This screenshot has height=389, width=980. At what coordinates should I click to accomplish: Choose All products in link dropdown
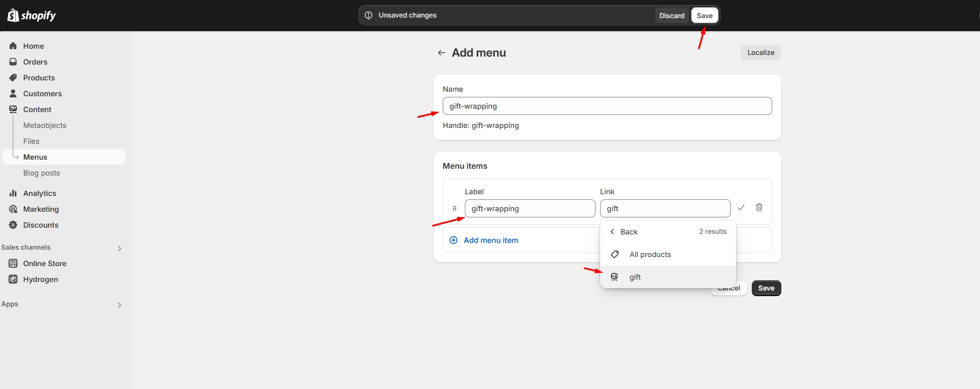(650, 254)
